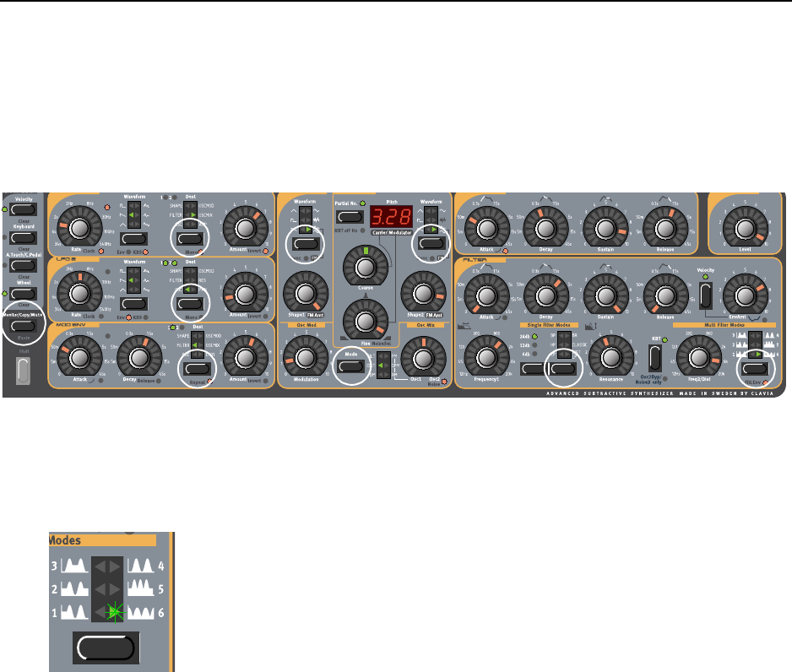The image size is (792, 672).
Task: Click the red Pitch display reading 3.28
Action: coord(392,217)
